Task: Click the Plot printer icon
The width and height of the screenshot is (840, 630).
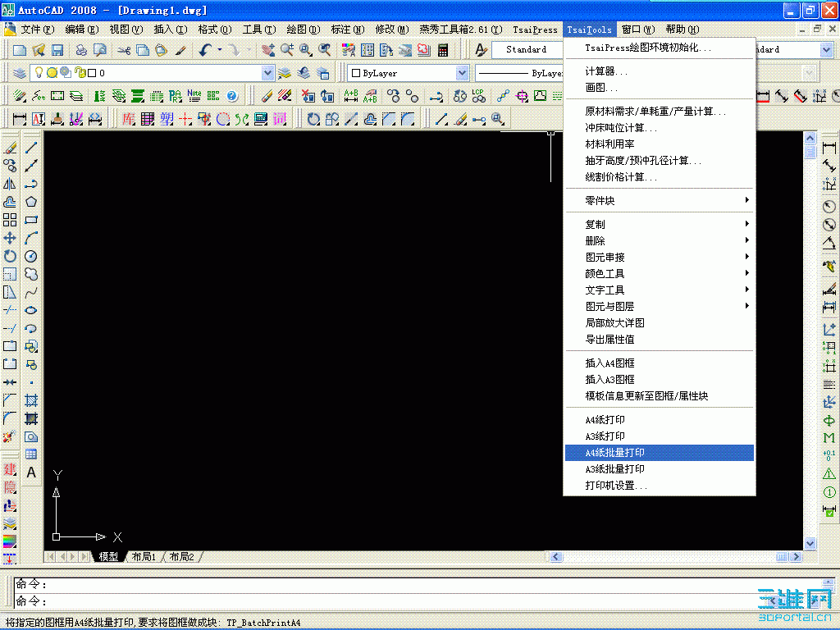Action: (81, 50)
